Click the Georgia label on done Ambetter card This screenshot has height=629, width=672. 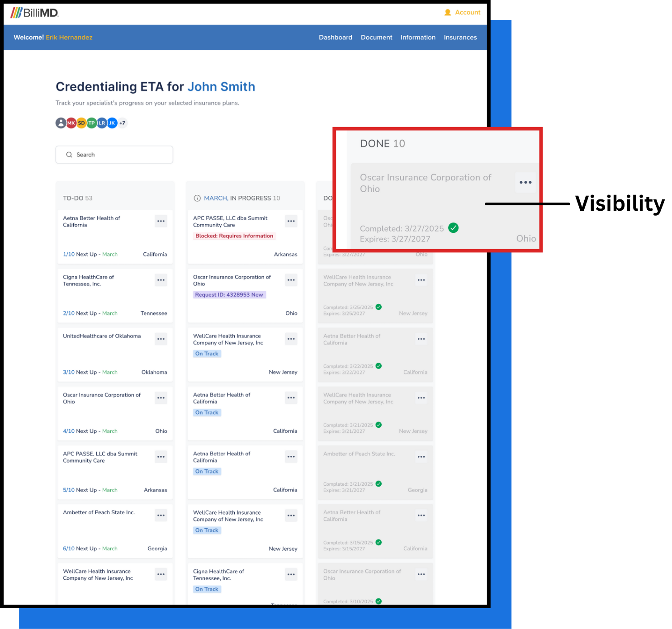[417, 490]
